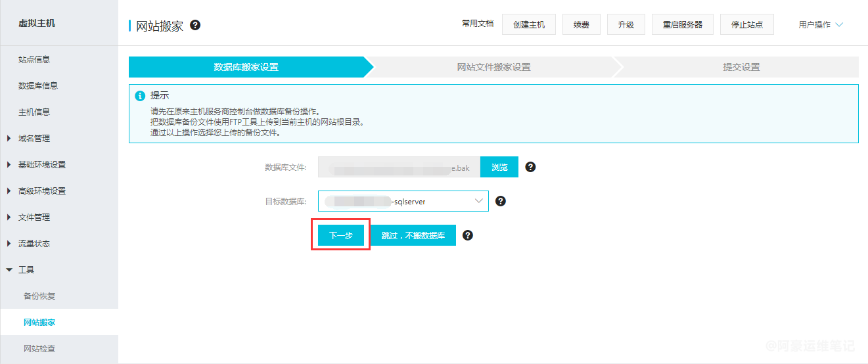The height and width of the screenshot is (364, 868).
Task: Click help icon next to 浏览 button
Action: tap(531, 167)
